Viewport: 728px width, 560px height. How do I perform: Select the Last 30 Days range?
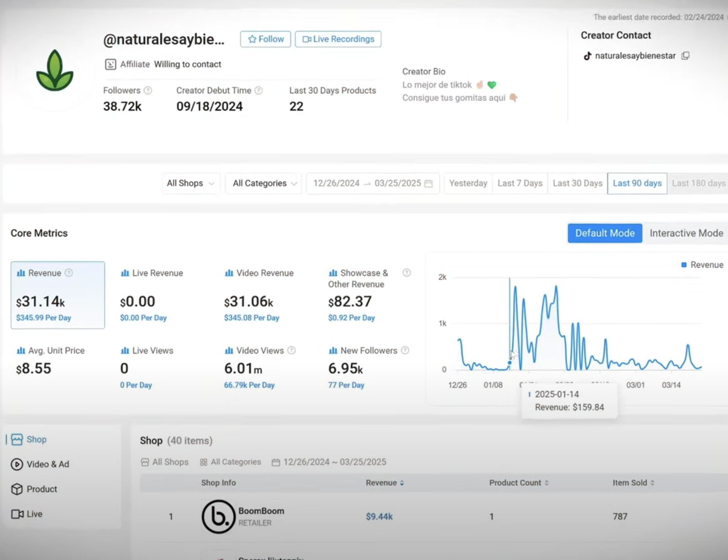[577, 183]
